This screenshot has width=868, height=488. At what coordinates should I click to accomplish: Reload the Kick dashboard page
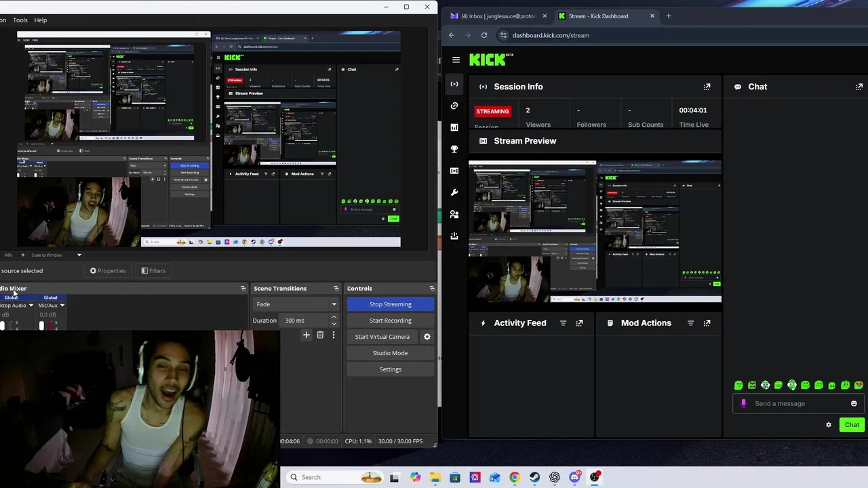pyautogui.click(x=484, y=35)
